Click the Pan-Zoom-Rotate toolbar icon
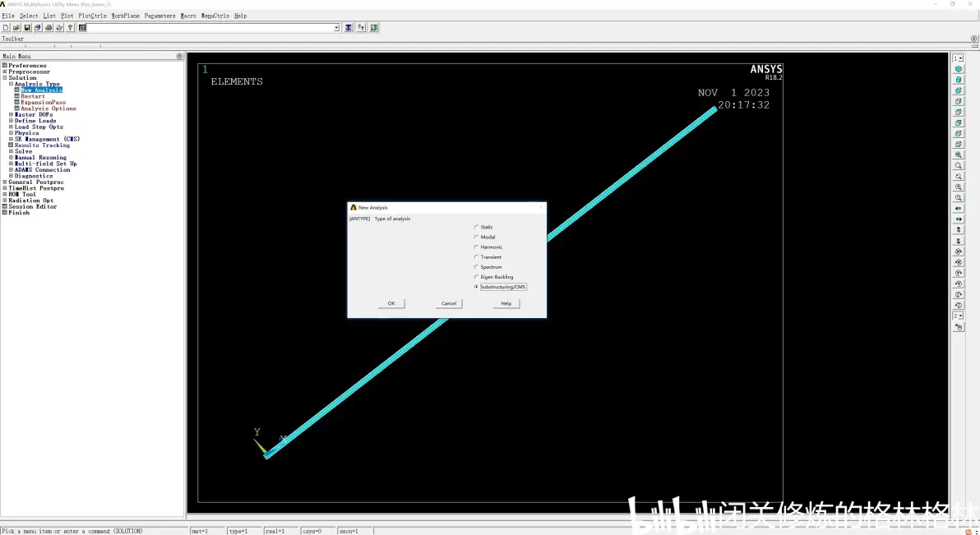The image size is (980, 535). tap(38, 27)
